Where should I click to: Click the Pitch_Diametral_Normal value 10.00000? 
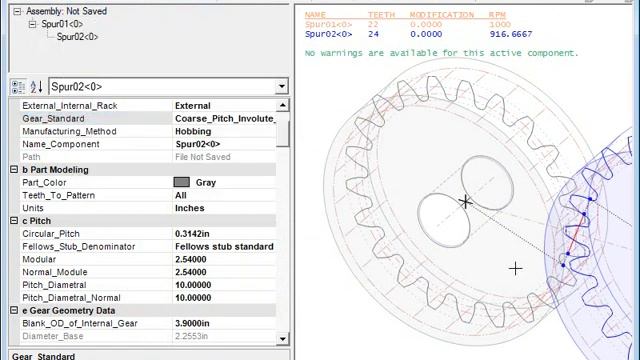(193, 298)
